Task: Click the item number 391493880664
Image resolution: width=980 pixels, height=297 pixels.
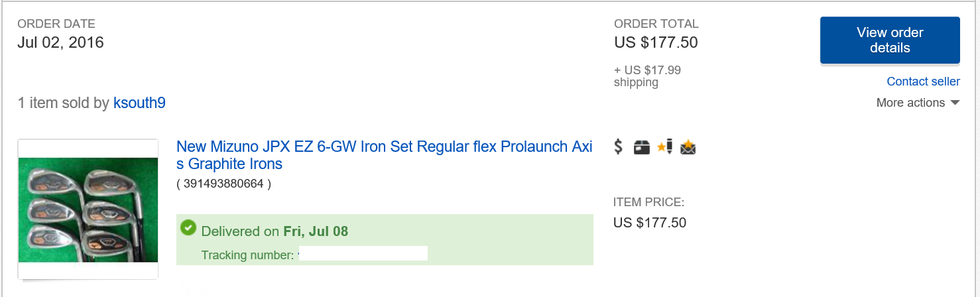Action: click(223, 184)
